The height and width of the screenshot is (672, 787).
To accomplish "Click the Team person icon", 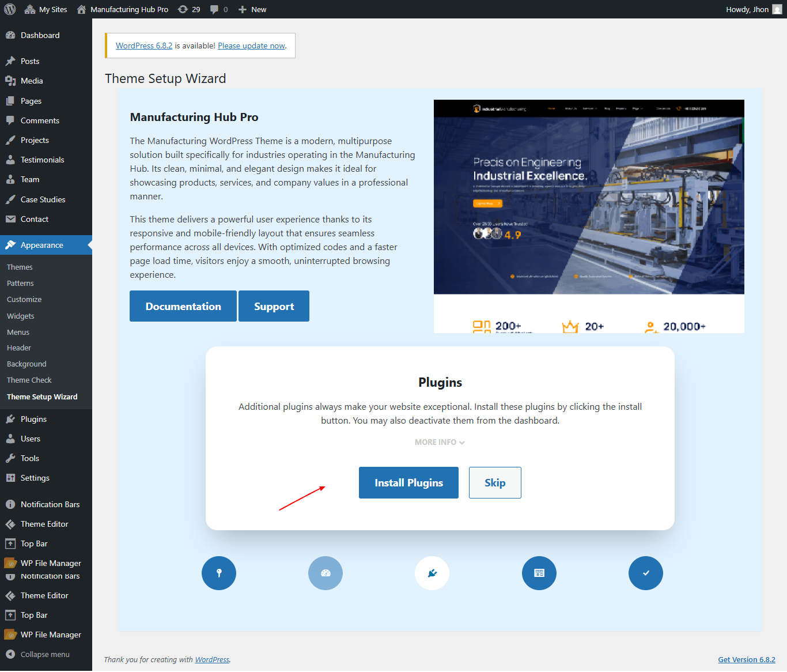I will (10, 179).
